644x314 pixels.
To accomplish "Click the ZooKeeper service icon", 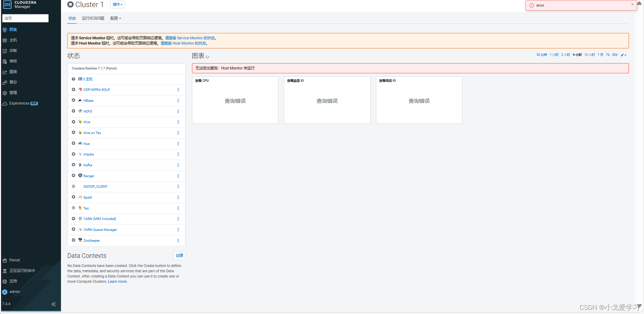I will 80,240.
